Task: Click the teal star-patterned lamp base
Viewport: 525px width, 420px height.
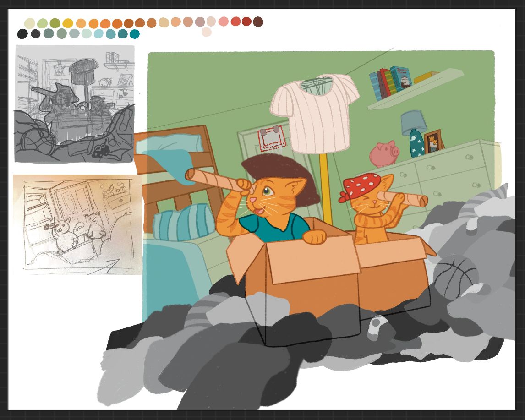Action: pyautogui.click(x=417, y=145)
